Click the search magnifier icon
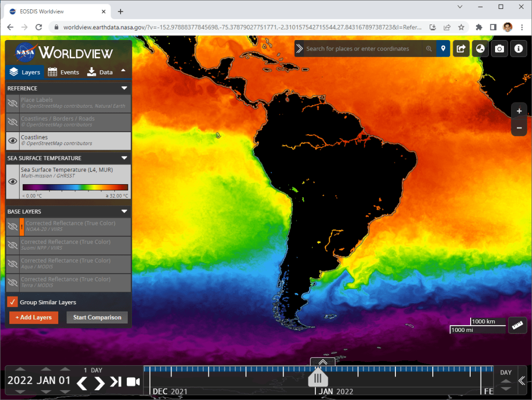 coord(429,48)
